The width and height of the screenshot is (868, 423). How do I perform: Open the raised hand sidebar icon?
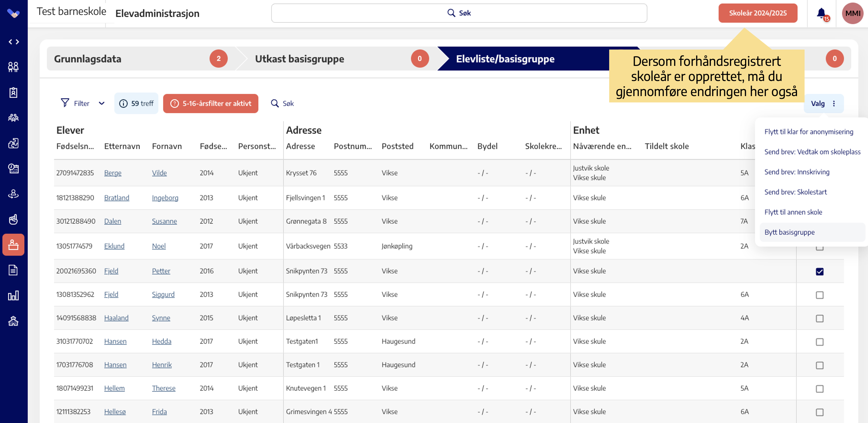click(x=14, y=219)
